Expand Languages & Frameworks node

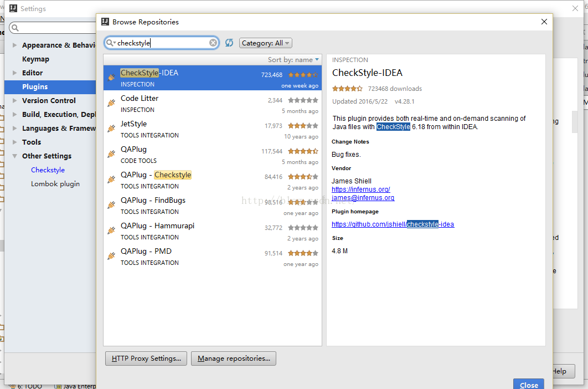[14, 129]
